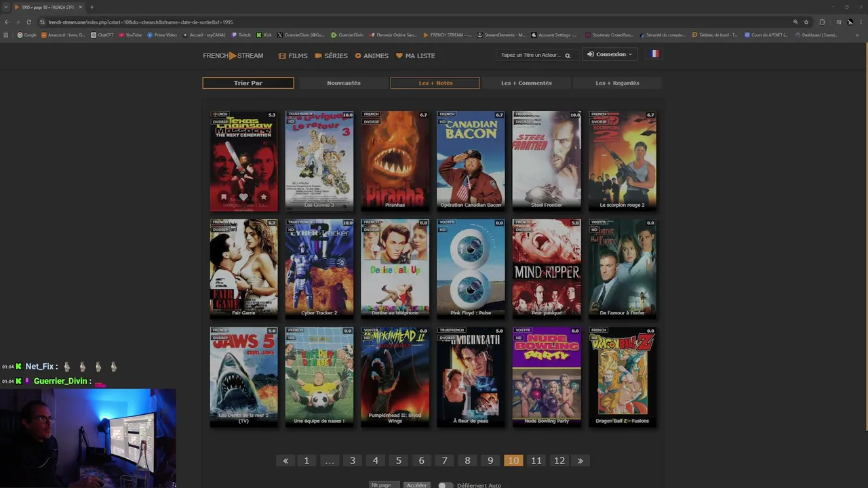Open the Chrome three-dot menu
The height and width of the screenshot is (488, 868).
click(860, 22)
